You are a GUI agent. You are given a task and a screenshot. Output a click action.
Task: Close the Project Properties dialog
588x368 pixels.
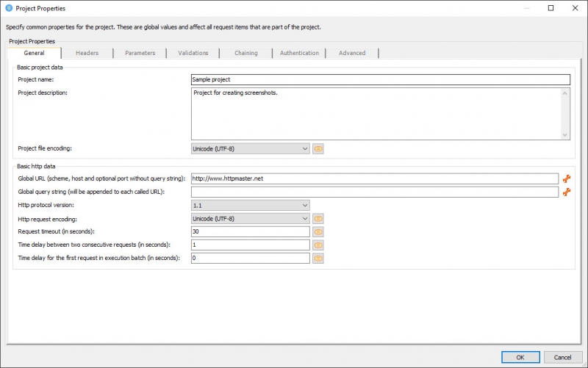576,8
